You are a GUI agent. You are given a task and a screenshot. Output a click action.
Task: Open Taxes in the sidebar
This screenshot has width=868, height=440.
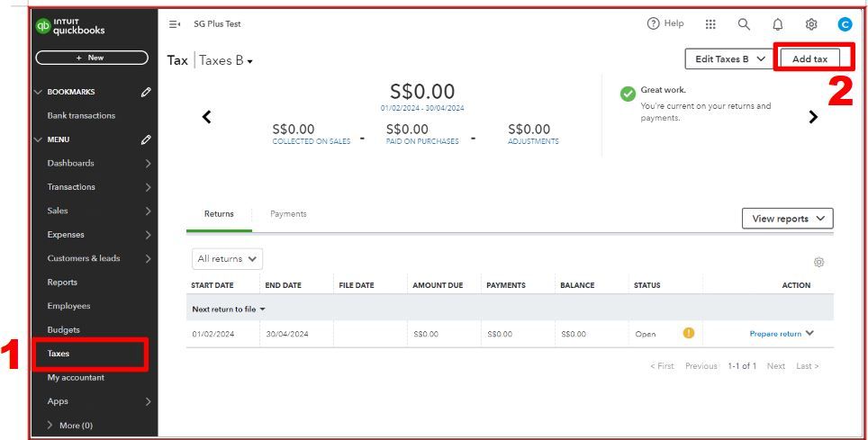(59, 354)
